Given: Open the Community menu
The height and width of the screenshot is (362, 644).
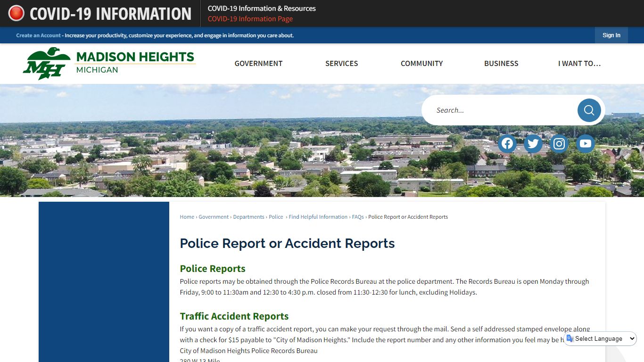Looking at the screenshot, I should [x=421, y=64].
